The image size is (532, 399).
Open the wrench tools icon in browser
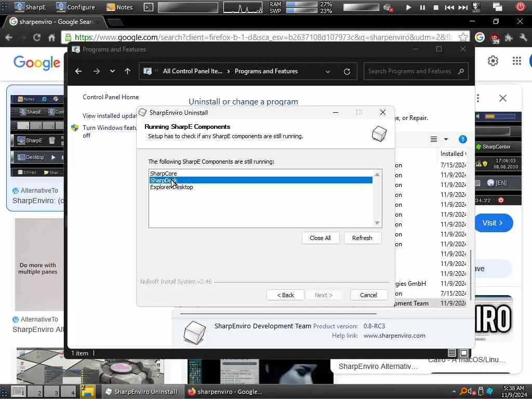pyautogui.click(x=523, y=37)
